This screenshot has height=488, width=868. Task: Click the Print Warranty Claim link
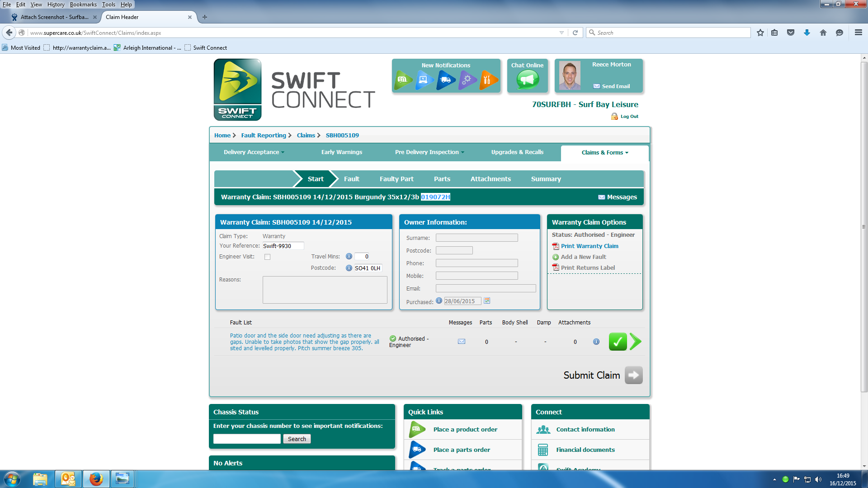(x=589, y=246)
